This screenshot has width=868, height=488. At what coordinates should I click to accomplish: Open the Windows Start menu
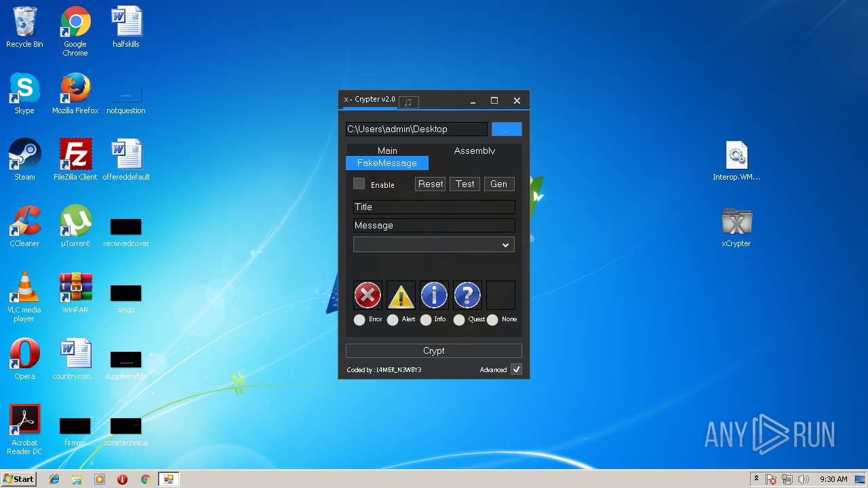tap(19, 479)
